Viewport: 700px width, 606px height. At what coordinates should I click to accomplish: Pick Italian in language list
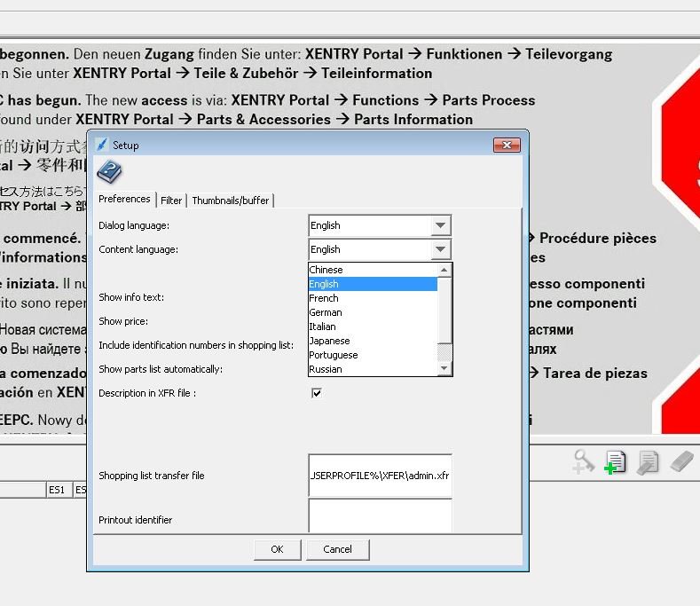click(374, 327)
